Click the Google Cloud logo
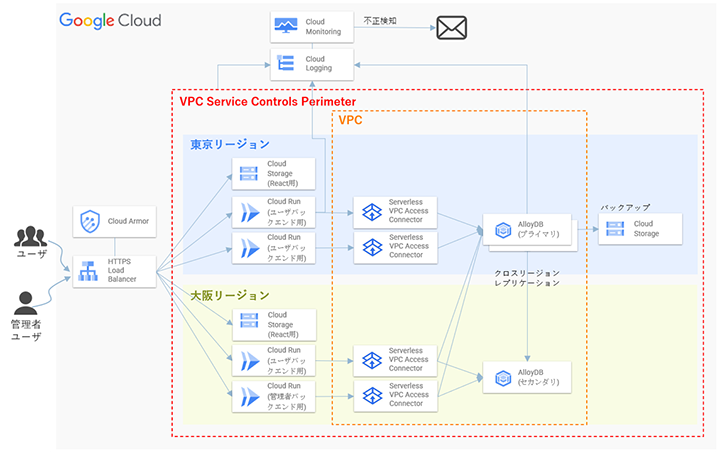The height and width of the screenshot is (452, 720). pos(110,21)
